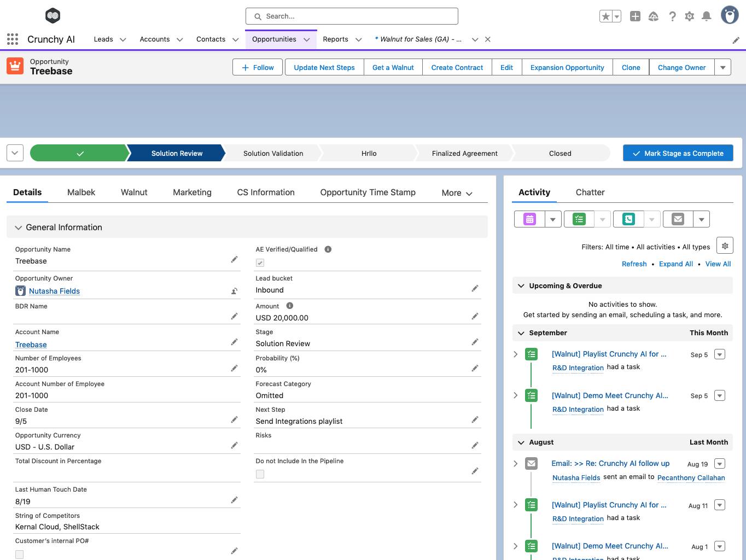This screenshot has height=560, width=746.
Task: Edit the Last Human Touch Date pencil
Action: point(234,500)
